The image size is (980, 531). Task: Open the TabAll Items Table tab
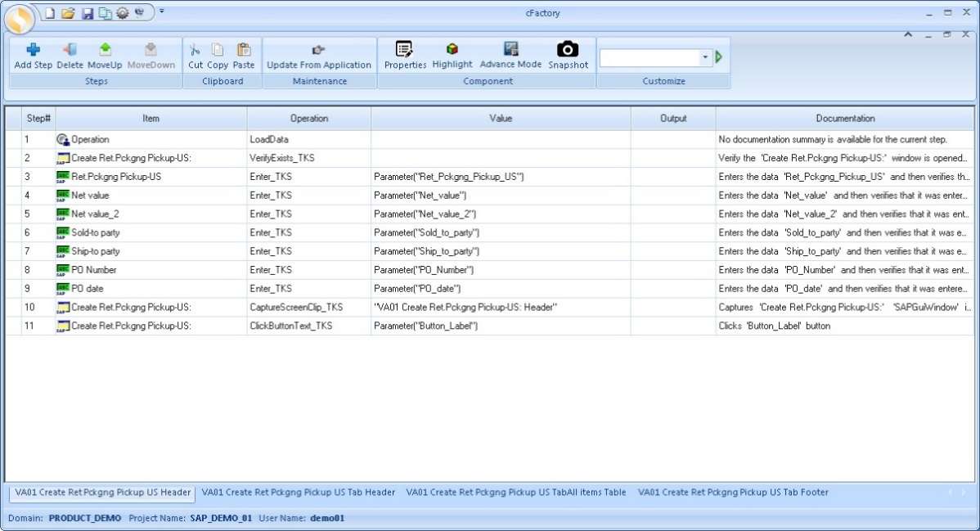516,493
